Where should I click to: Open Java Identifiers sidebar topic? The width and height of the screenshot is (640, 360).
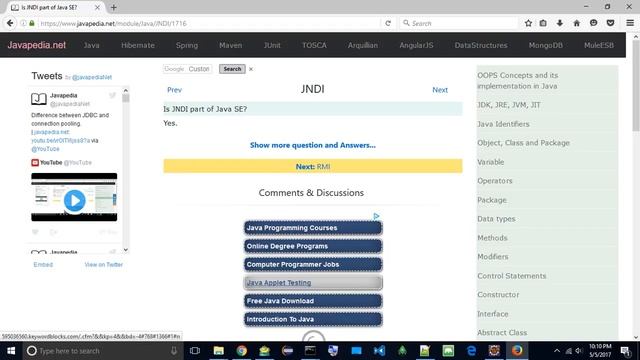[x=503, y=124]
